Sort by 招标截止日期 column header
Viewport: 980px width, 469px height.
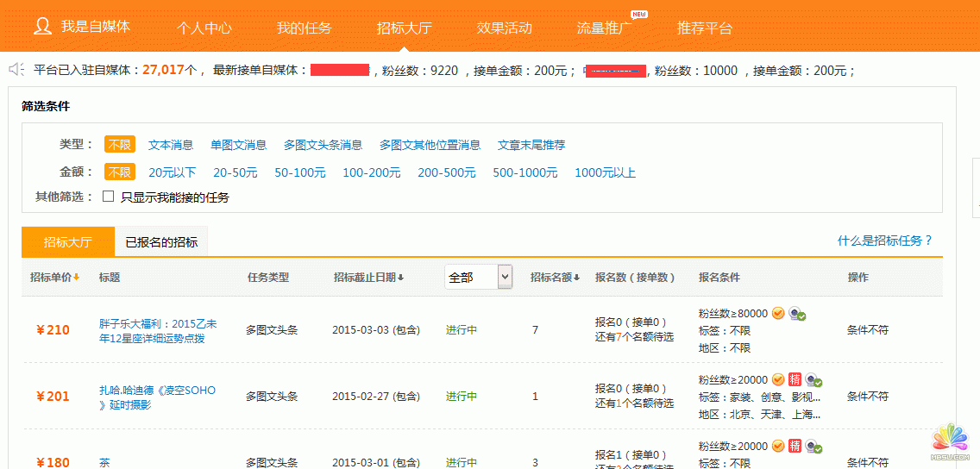click(368, 277)
